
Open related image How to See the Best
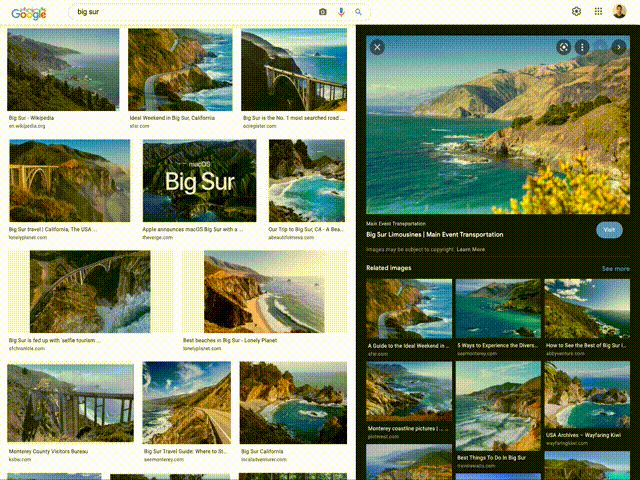click(x=587, y=309)
